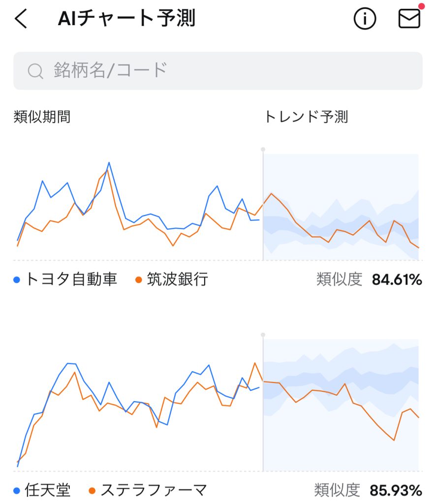Screen dimensions: 436x504
Task: Tap the 84.61% similarity value
Action: point(397,280)
